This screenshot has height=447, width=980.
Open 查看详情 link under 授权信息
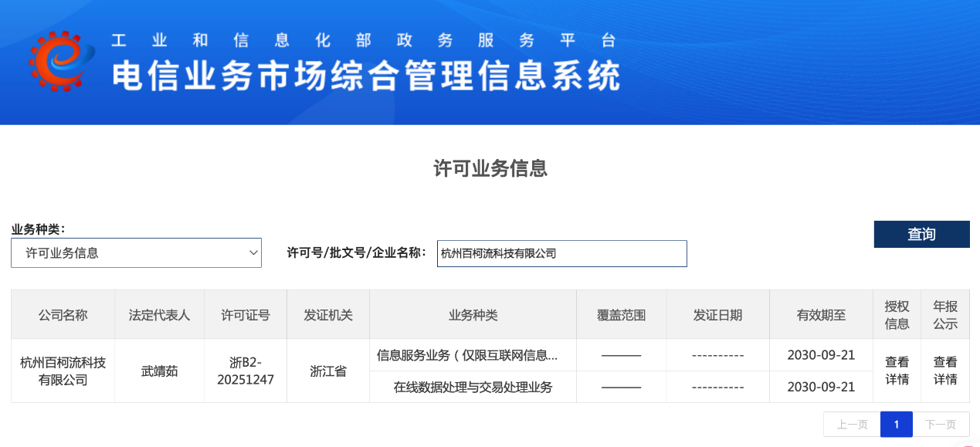[897, 371]
